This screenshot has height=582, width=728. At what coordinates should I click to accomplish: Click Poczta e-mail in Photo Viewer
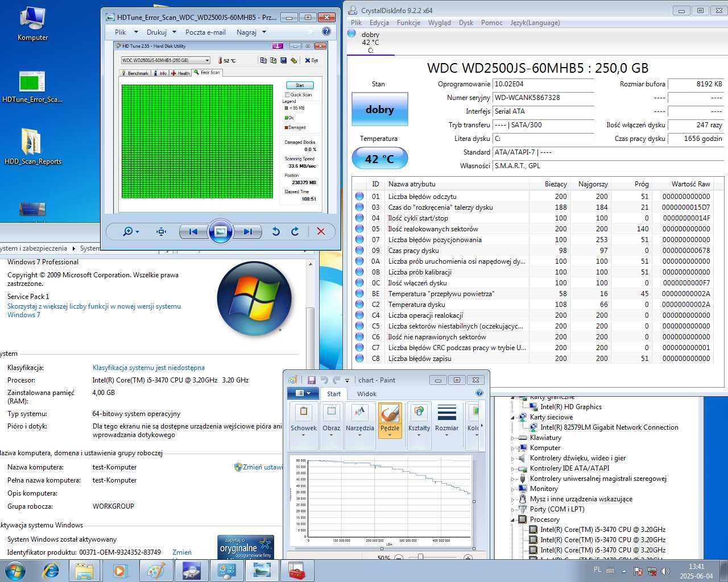pyautogui.click(x=205, y=32)
